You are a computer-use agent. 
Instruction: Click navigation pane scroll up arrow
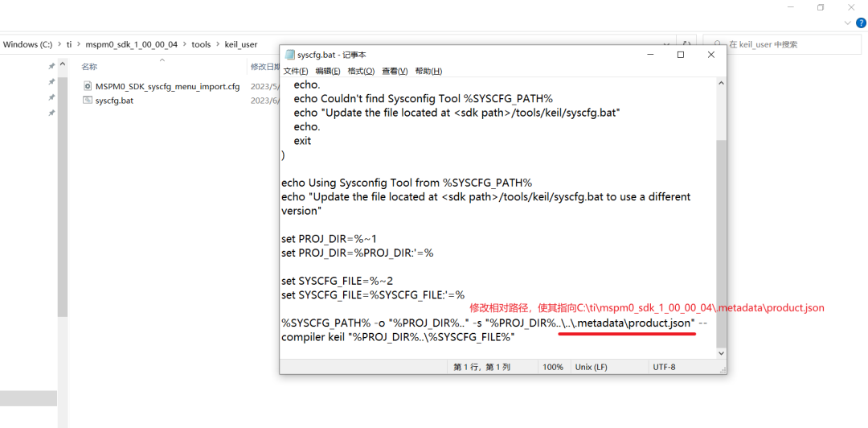click(62, 65)
